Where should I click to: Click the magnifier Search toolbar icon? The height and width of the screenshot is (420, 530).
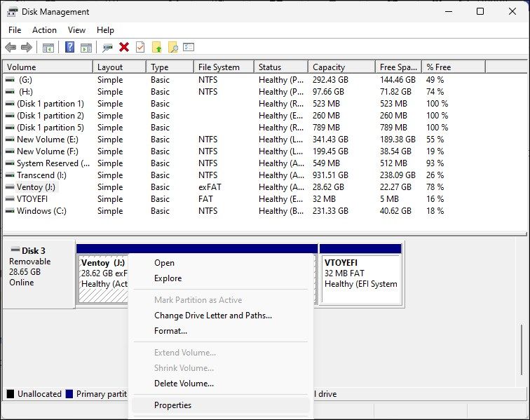click(x=172, y=47)
